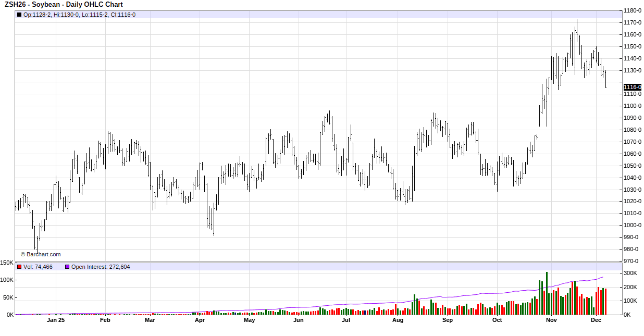Click the 1170-0 price axis label

pos(633,22)
